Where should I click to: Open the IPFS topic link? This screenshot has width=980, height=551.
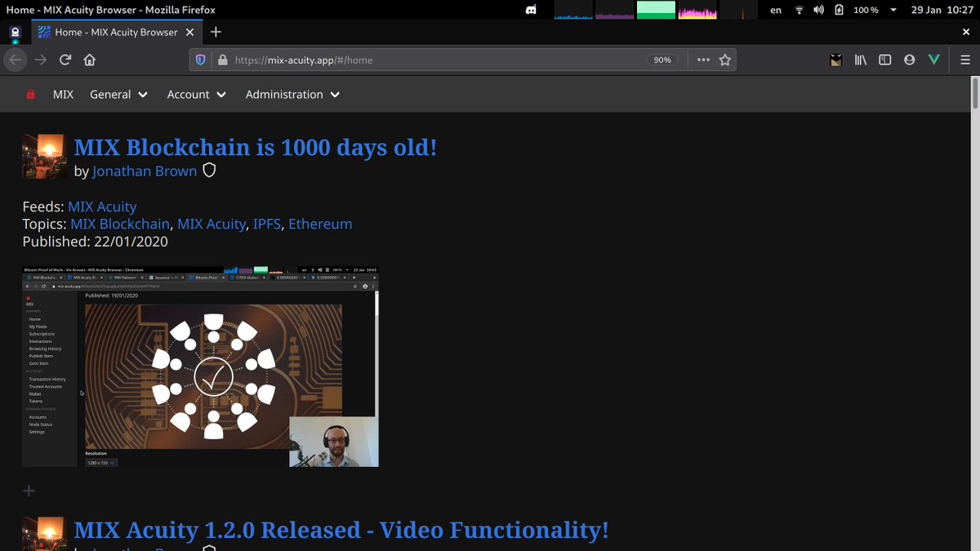pos(267,224)
